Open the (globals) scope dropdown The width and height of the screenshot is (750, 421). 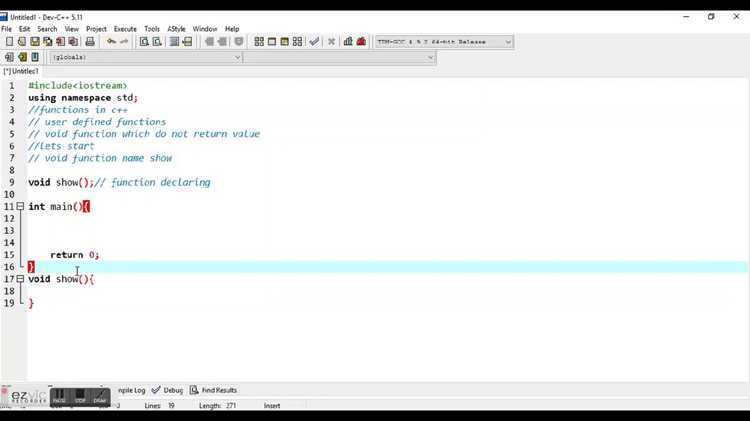pos(237,57)
